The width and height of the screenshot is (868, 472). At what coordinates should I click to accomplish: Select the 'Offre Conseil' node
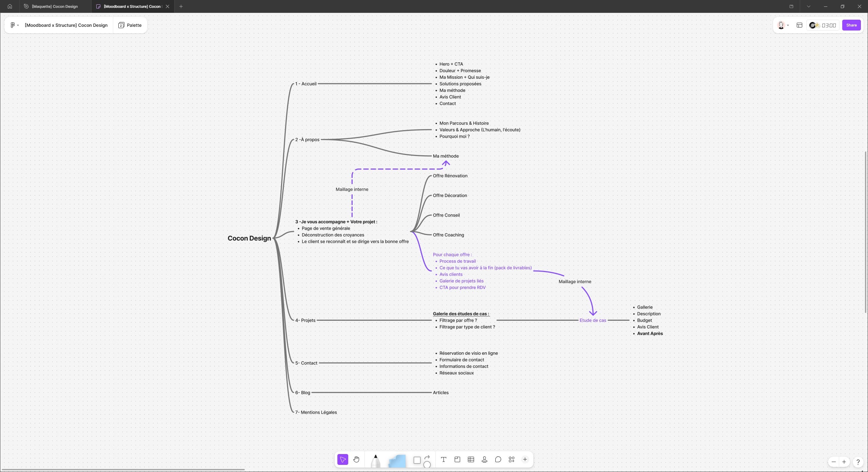pos(446,215)
